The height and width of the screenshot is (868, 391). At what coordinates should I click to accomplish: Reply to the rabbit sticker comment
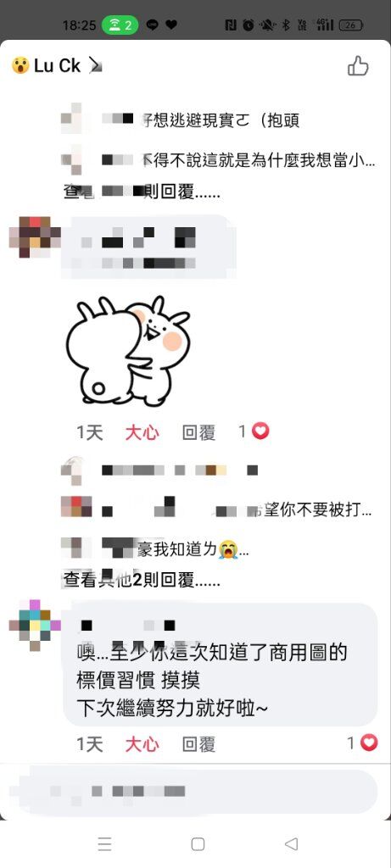tap(198, 432)
